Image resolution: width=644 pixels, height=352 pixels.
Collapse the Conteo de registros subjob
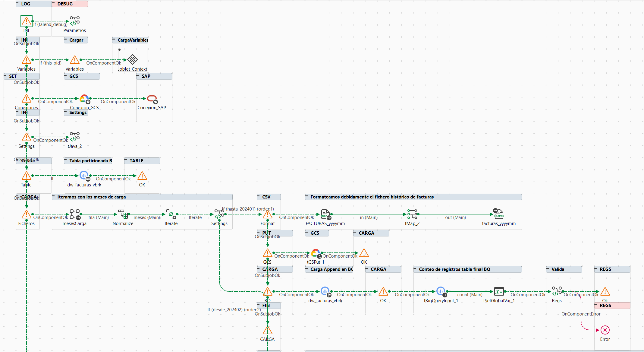(x=415, y=268)
